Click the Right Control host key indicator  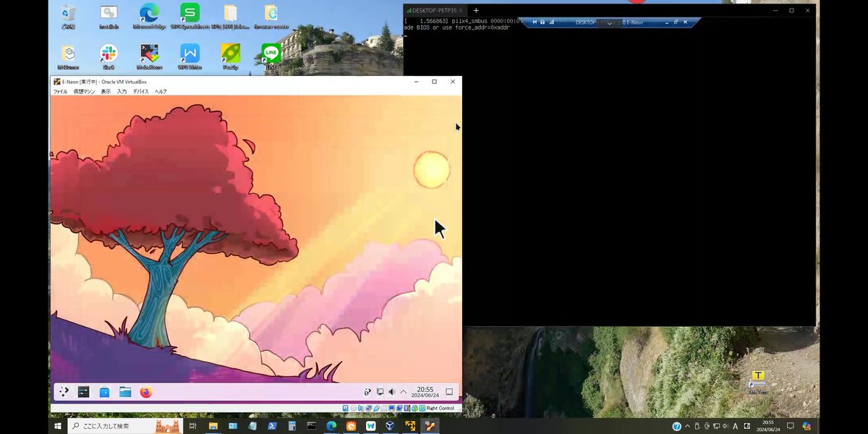tap(440, 409)
